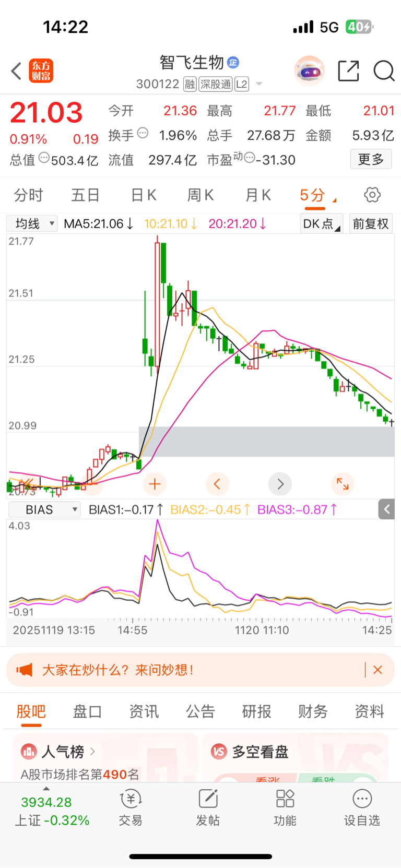Tap the crosshair plus chart button
Screen dimensions: 401x868
tap(155, 484)
